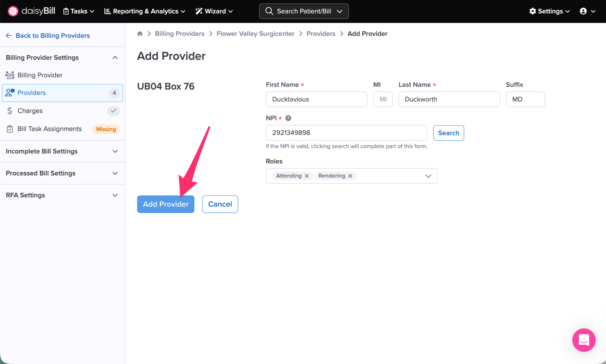
Task: Click the NPI help question mark icon
Action: (288, 118)
